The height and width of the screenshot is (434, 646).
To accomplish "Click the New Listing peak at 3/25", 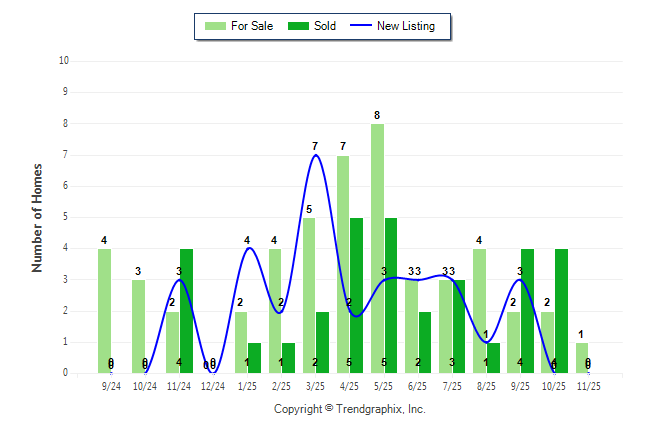I will pyautogui.click(x=316, y=155).
